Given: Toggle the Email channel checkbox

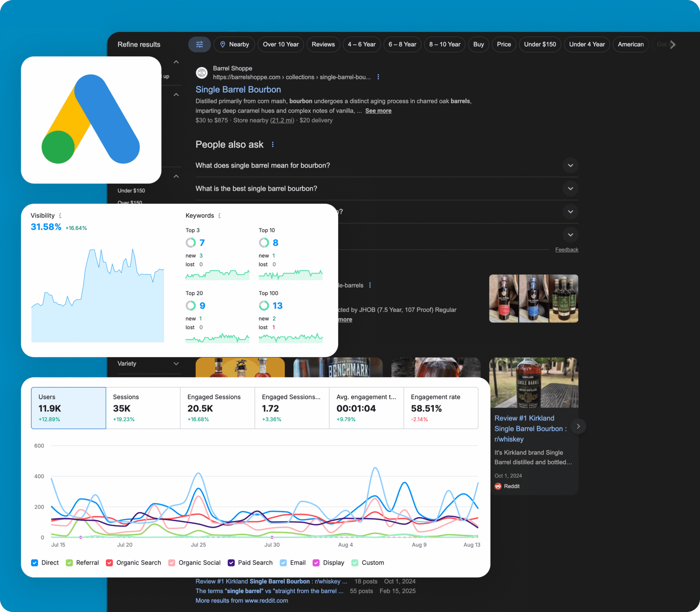Looking at the screenshot, I should [283, 563].
